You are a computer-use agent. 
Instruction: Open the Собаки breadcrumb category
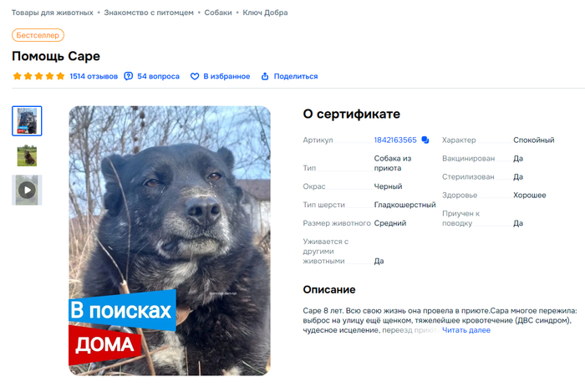click(x=218, y=13)
